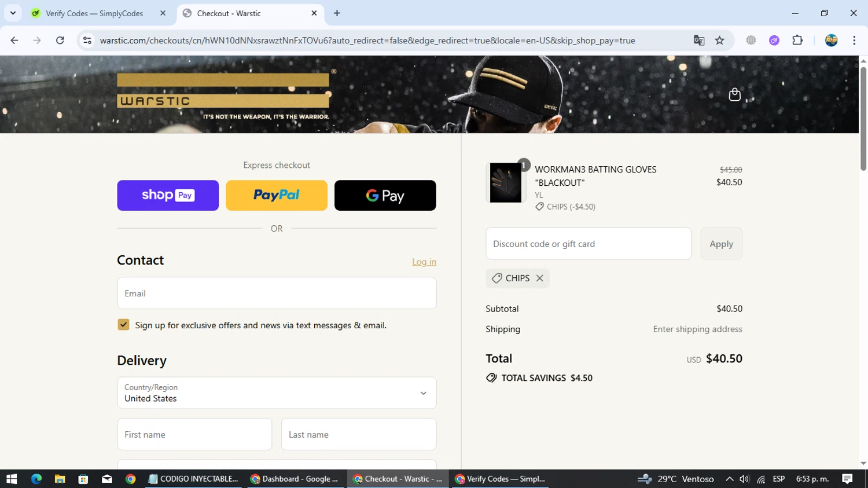Select Checkout - Warstic taskbar window
The width and height of the screenshot is (868, 488).
tap(398, 479)
